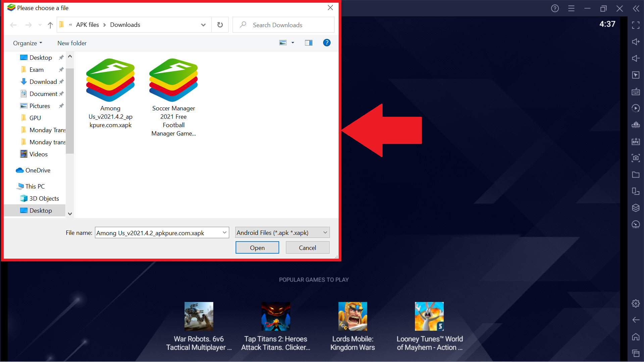Open the Organize dropdown menu
This screenshot has width=644, height=362.
(28, 43)
